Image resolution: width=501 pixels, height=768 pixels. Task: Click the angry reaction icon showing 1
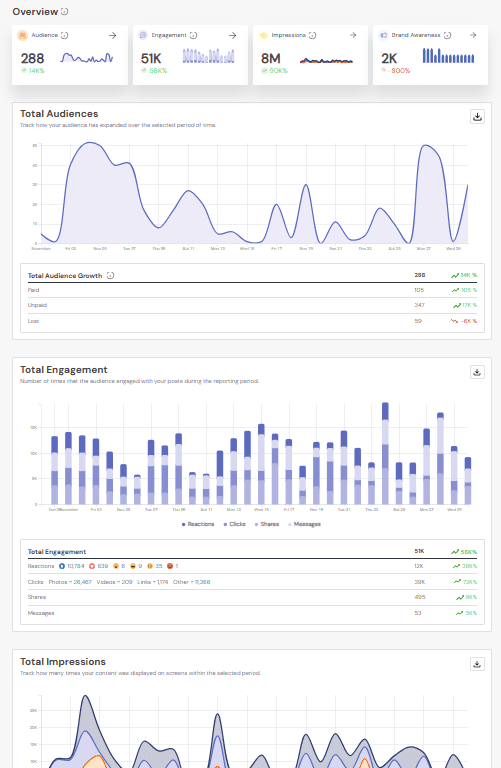170,566
